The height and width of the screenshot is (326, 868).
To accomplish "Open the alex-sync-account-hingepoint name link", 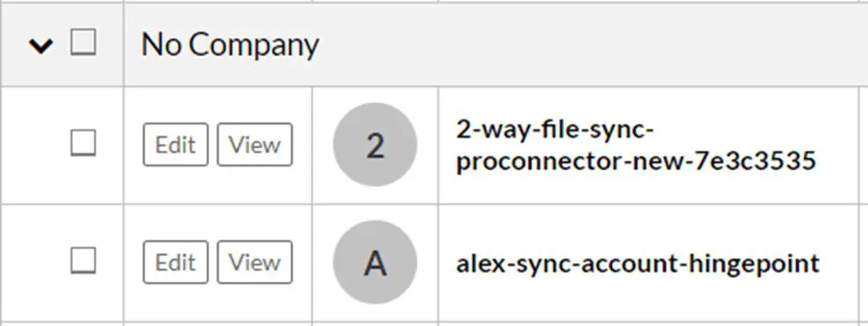I will point(638,264).
